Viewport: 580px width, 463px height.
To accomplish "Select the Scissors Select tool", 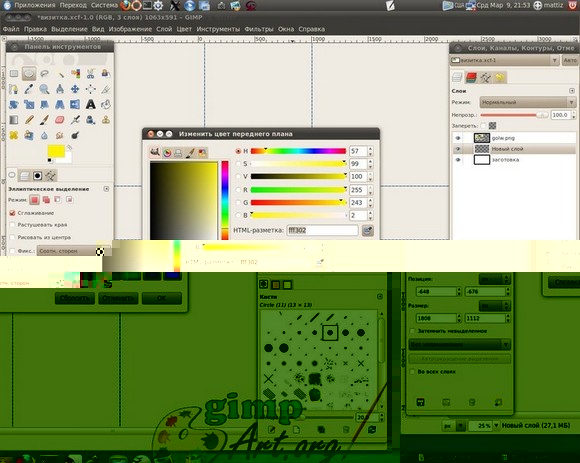I will coord(91,74).
